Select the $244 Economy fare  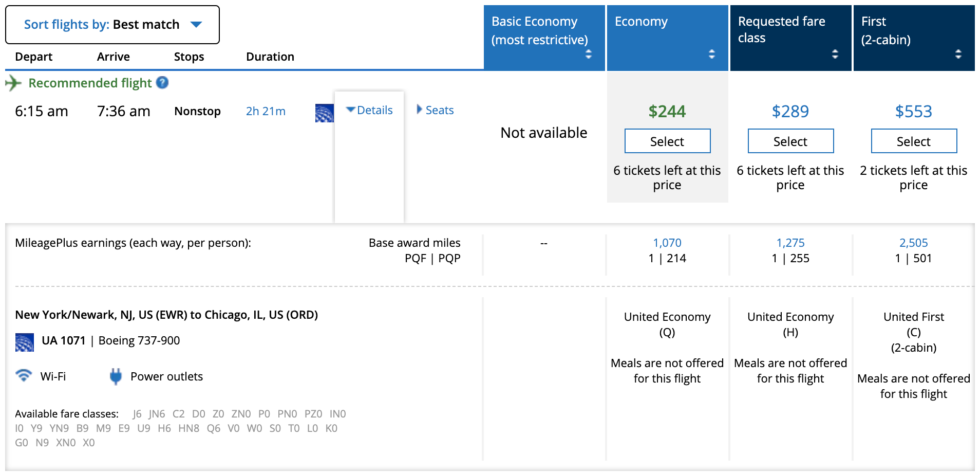pyautogui.click(x=667, y=141)
